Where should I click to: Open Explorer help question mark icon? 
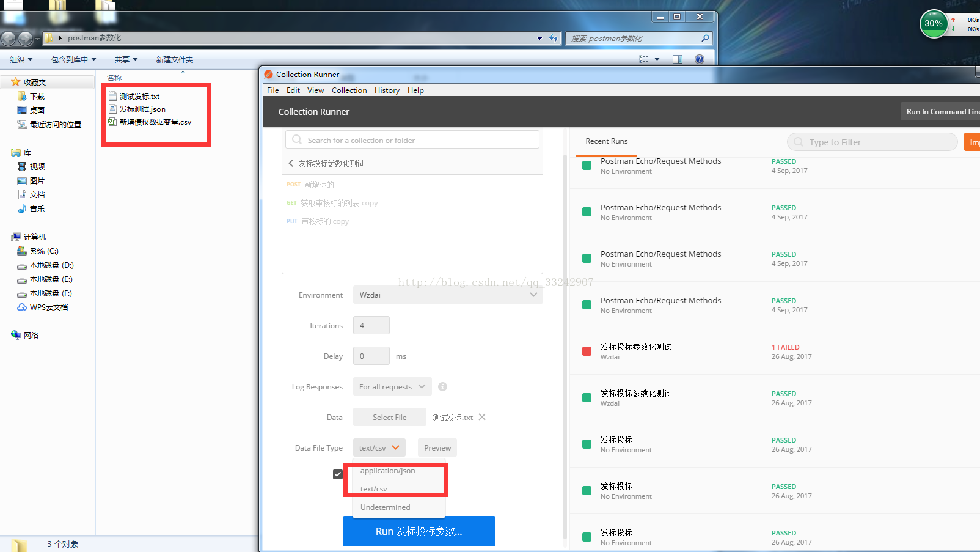coord(700,59)
